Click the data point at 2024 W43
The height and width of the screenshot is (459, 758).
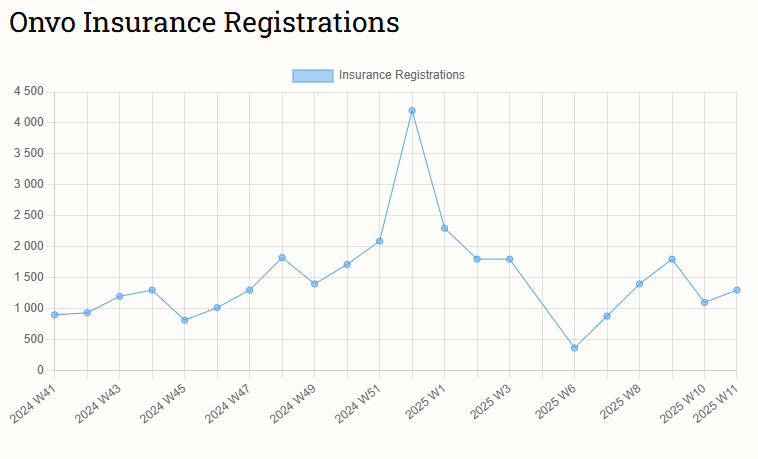[x=119, y=296]
